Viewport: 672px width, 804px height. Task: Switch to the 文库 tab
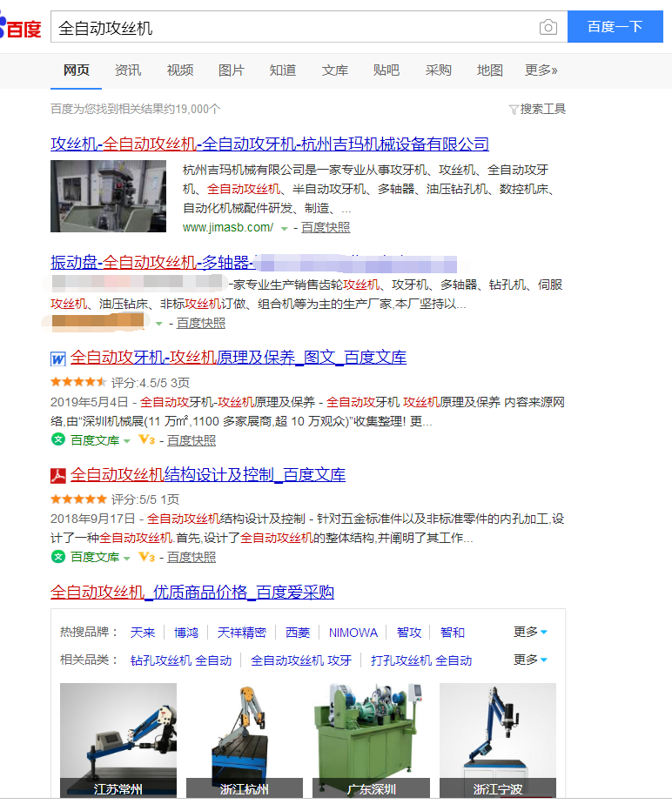pos(334,70)
